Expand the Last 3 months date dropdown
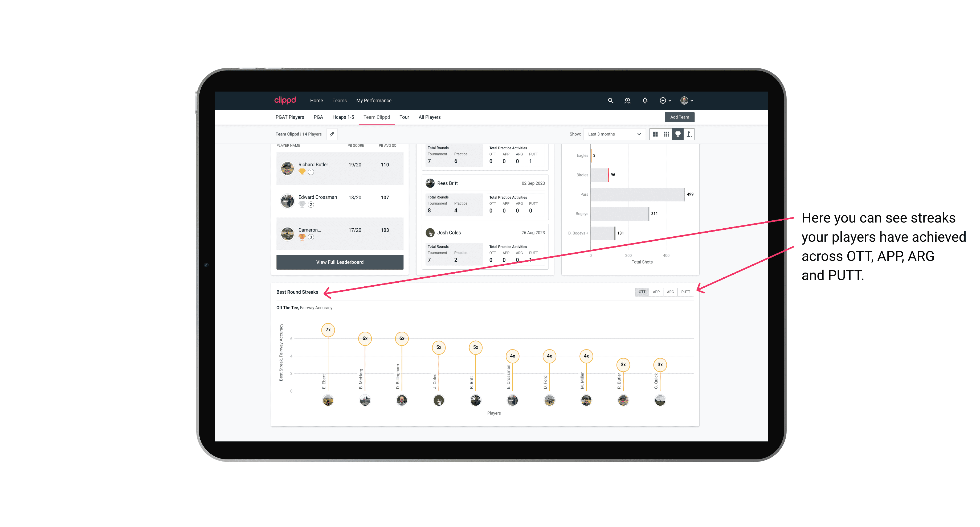 tap(613, 134)
